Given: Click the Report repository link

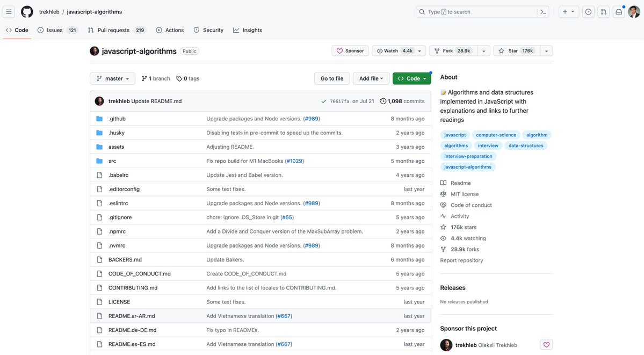Looking at the screenshot, I should 461,260.
